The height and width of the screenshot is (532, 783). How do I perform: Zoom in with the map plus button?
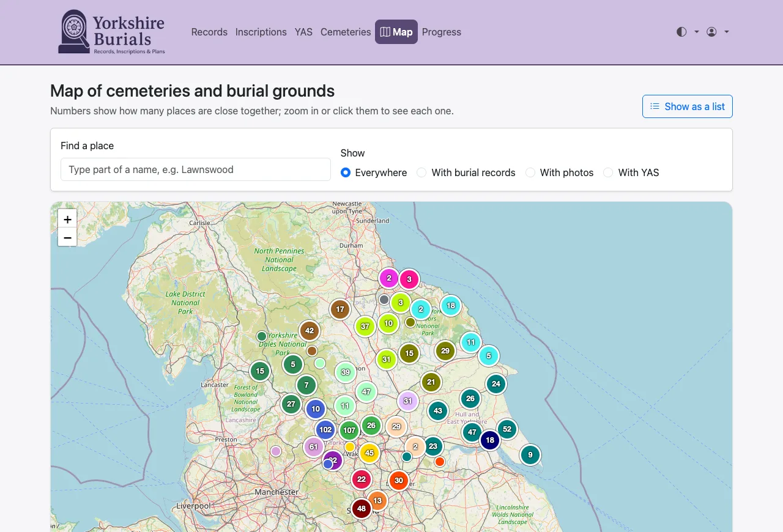point(67,219)
